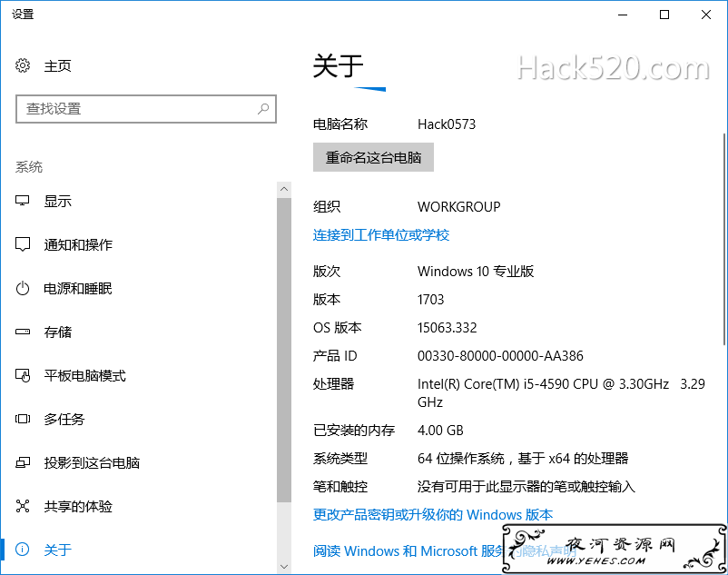Image resolution: width=728 pixels, height=575 pixels.
Task: Focus the 查找设置 search box
Action: coord(146,109)
